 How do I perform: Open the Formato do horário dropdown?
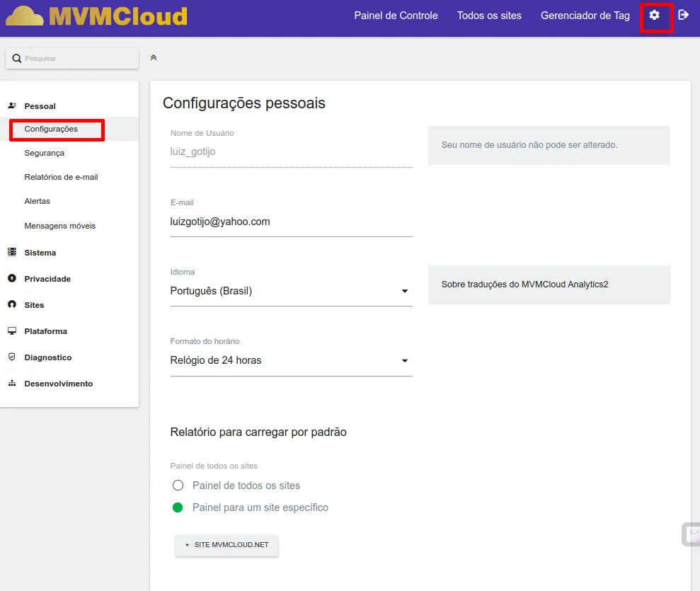pos(291,360)
